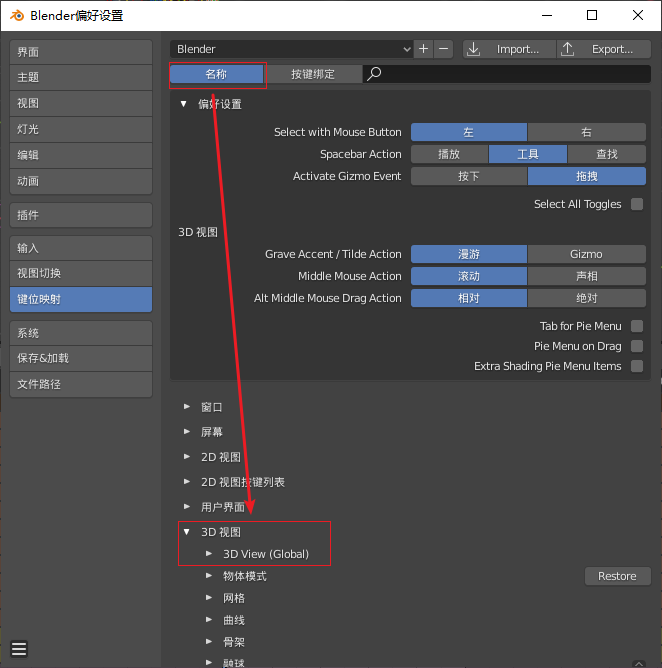This screenshot has height=668, width=662.
Task: Open the 灯光 preferences tab
Action: pyautogui.click(x=81, y=130)
